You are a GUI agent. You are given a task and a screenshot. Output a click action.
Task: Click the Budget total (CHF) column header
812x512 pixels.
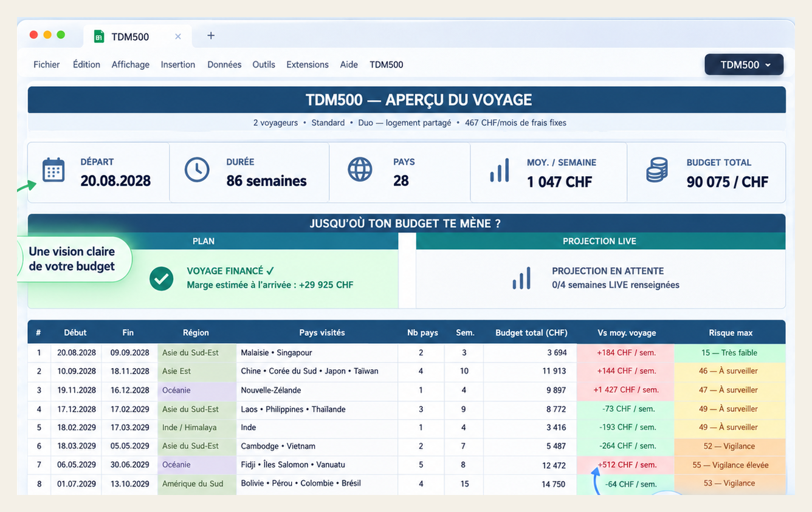click(x=531, y=332)
